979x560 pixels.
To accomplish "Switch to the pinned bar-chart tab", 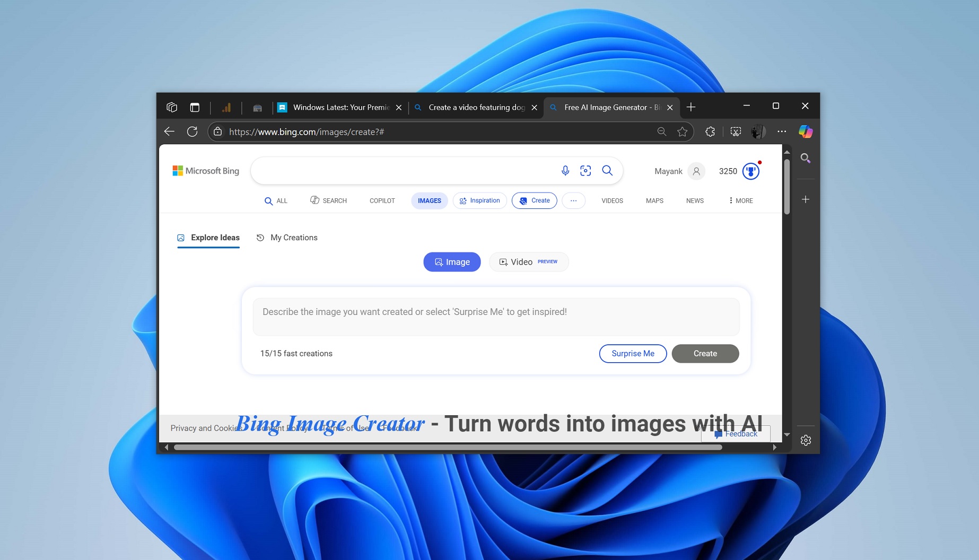I will tap(226, 107).
